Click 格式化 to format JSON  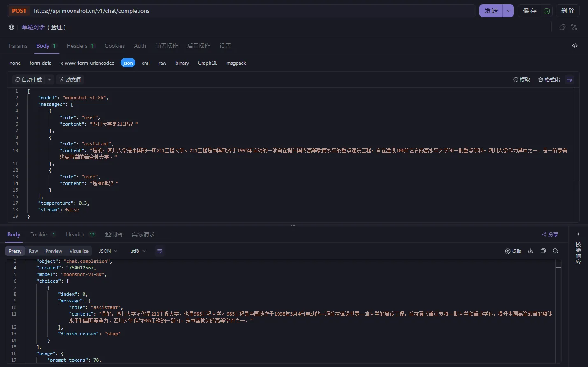point(549,79)
